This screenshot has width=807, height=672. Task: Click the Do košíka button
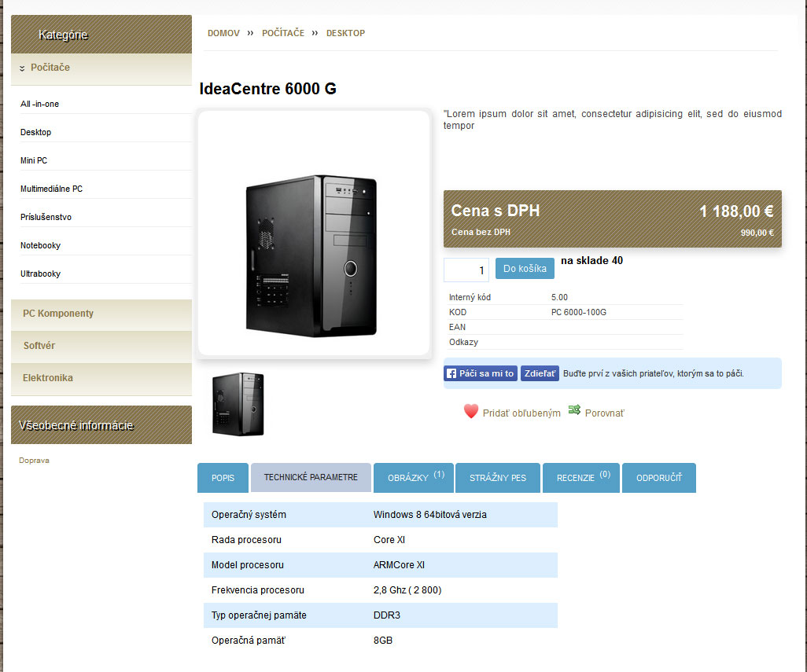pyautogui.click(x=525, y=268)
